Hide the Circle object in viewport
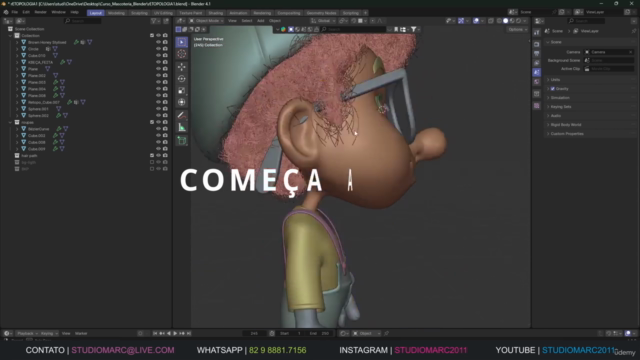The image size is (640, 360). (x=158, y=49)
